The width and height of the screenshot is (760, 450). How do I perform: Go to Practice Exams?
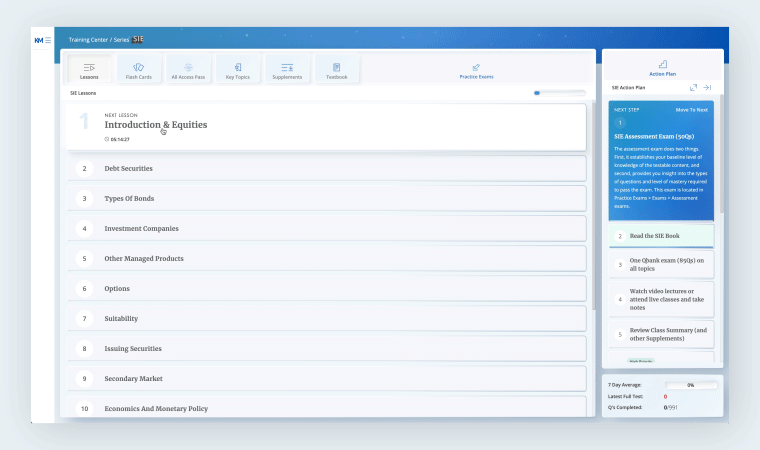coord(476,70)
